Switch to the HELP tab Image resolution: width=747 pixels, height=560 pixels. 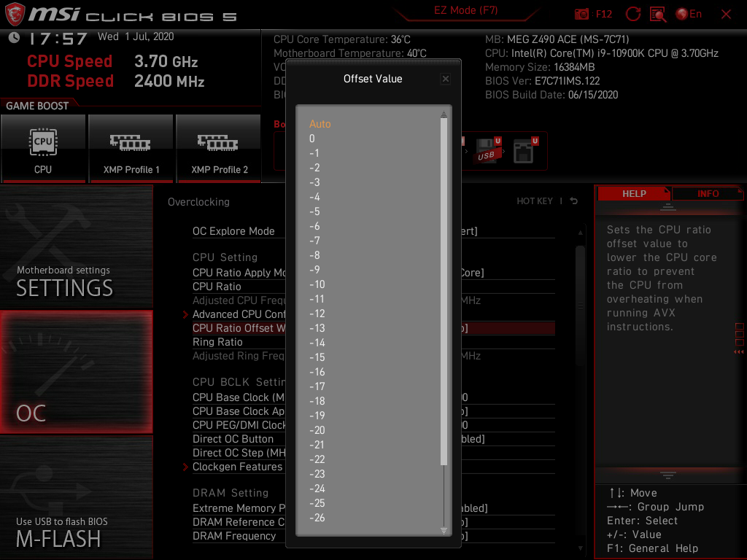coord(634,193)
